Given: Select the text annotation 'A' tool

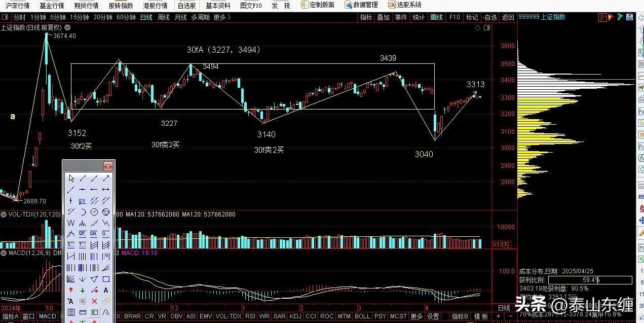Looking at the screenshot, I should pyautogui.click(x=106, y=290).
